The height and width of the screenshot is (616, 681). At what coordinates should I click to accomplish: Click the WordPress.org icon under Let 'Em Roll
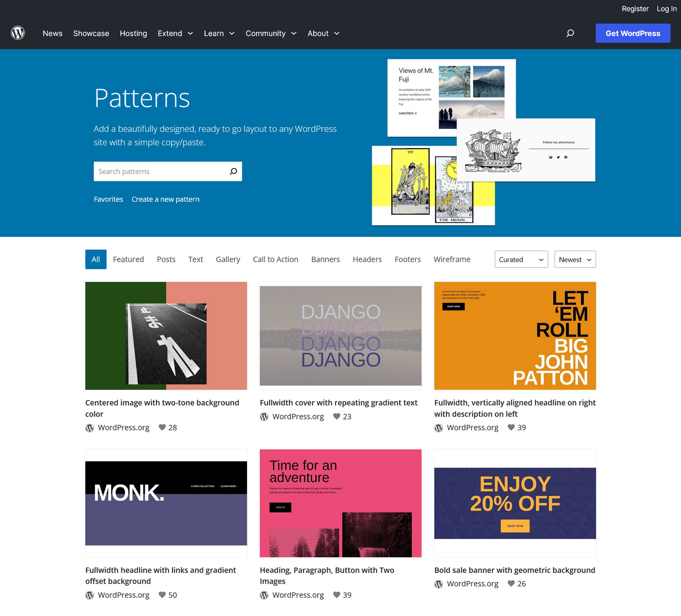(x=439, y=427)
